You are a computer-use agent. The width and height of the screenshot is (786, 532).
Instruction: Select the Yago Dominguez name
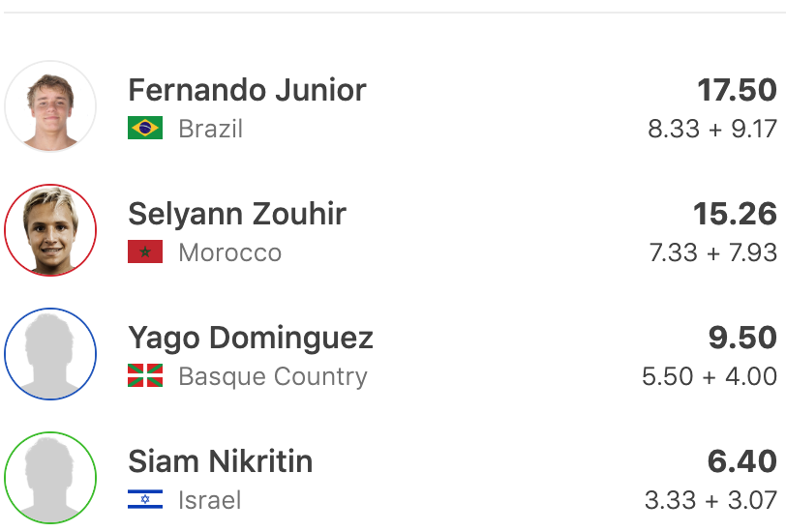(251, 338)
